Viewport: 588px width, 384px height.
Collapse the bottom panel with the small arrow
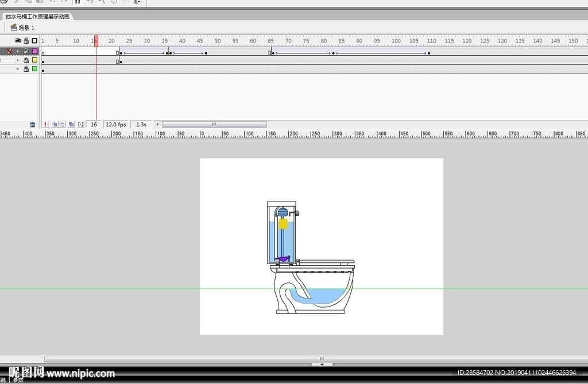[322, 364]
